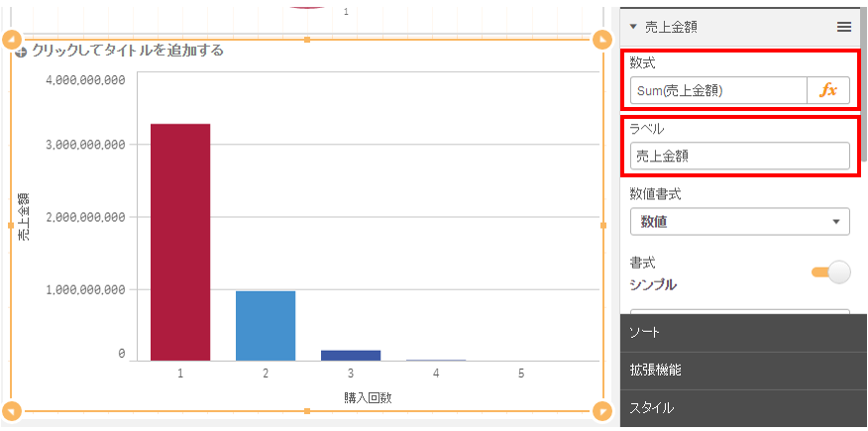
Task: Click the Sum(売上金額) expression field
Action: [x=718, y=91]
